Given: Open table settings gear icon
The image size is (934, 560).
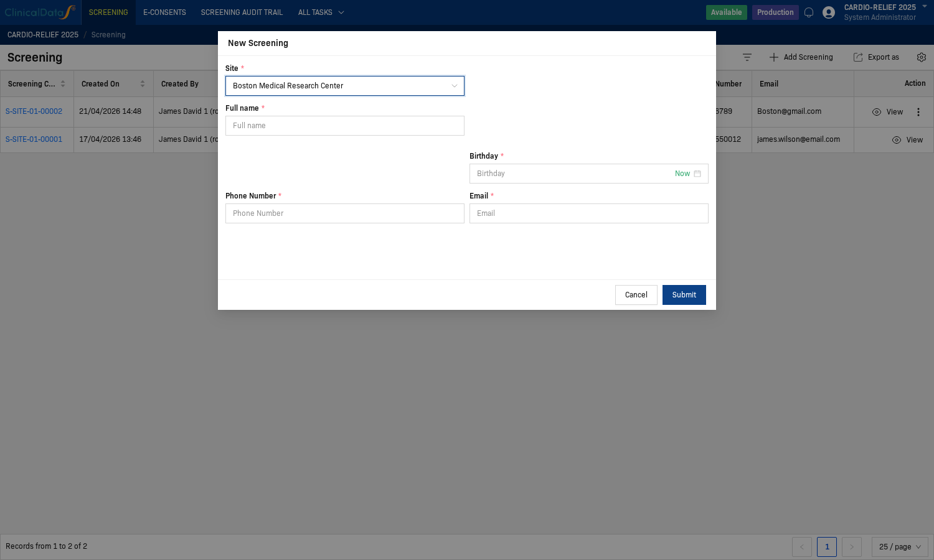Looking at the screenshot, I should (922, 57).
